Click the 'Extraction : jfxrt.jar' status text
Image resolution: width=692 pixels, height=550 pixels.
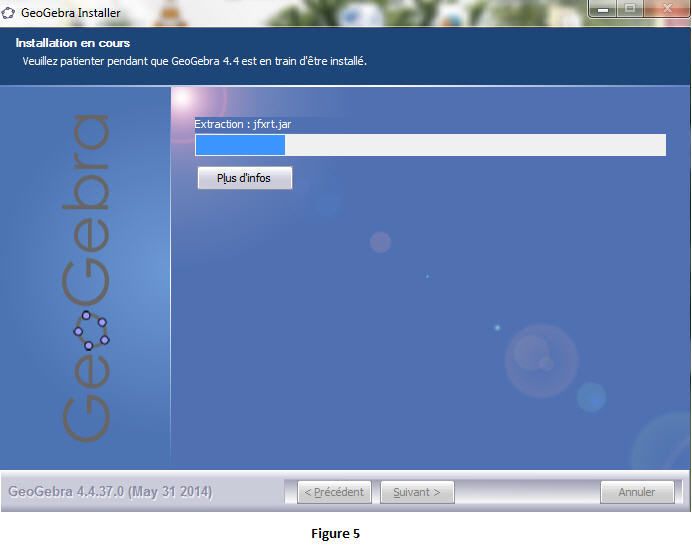(x=243, y=124)
